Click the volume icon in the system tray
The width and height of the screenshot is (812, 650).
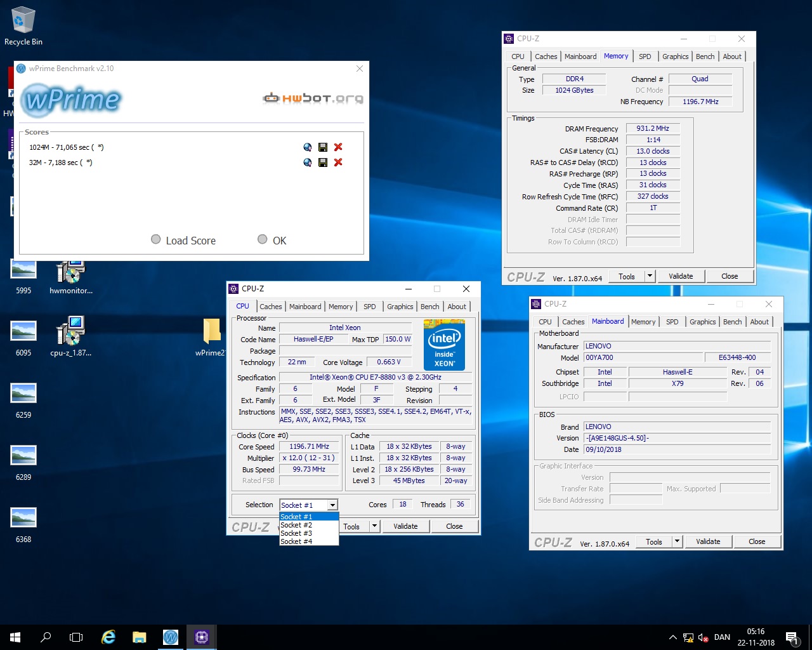click(x=703, y=637)
